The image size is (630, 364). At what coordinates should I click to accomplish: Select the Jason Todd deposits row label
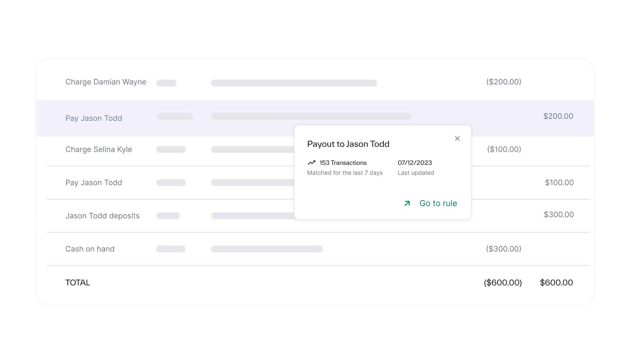[102, 216]
